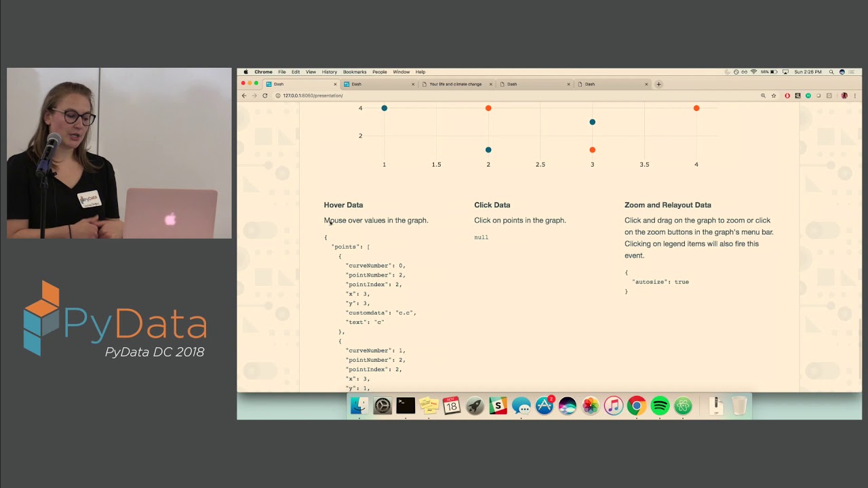Click the Zoom and Relayout Data heading
Image resolution: width=868 pixels, height=488 pixels.
(x=668, y=205)
